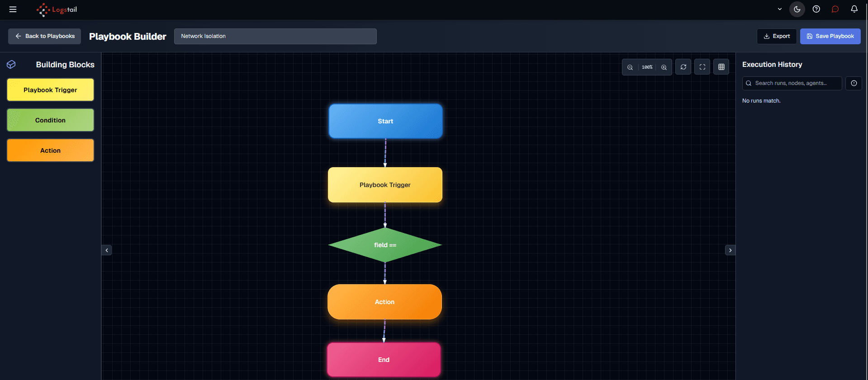Select the field == condition diamond node
This screenshot has width=868, height=380.
coord(385,245)
